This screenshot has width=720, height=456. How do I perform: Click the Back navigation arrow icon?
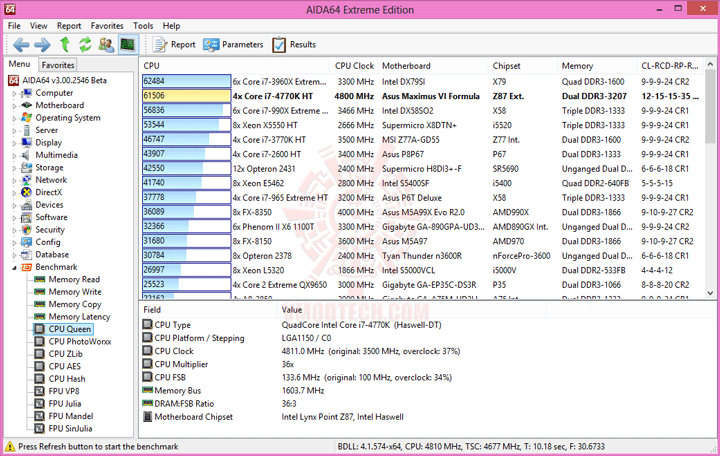point(22,45)
